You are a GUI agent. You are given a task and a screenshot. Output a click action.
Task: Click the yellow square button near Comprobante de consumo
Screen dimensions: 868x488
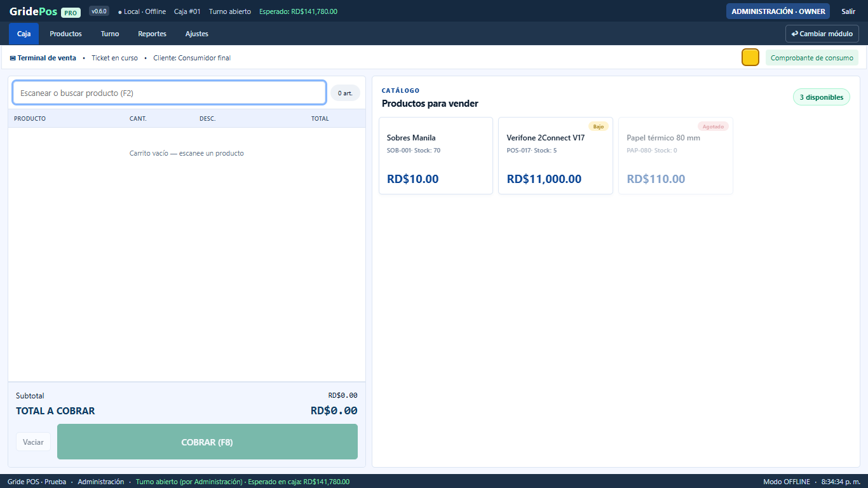(x=750, y=57)
